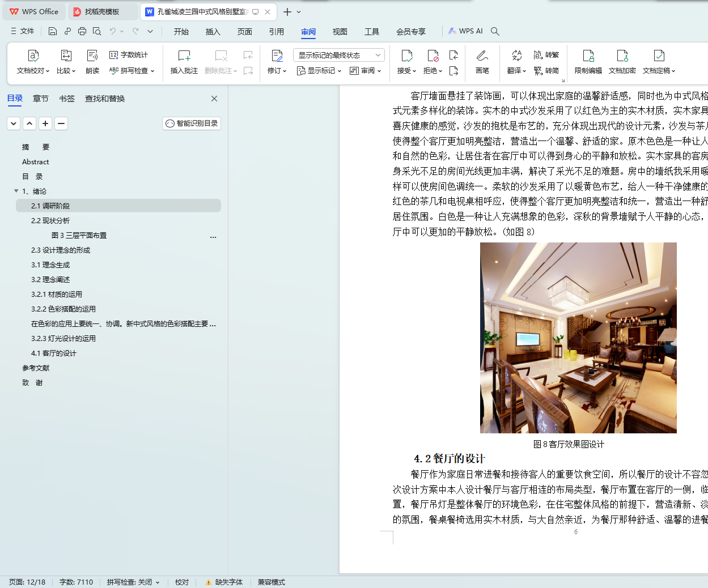
Task: Click the undo arrow icon
Action: click(113, 31)
